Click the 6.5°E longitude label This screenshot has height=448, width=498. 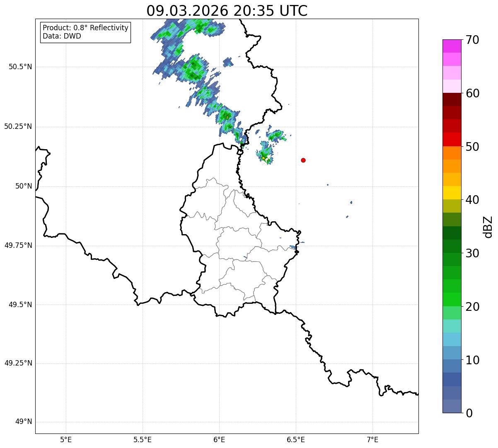[x=296, y=440]
